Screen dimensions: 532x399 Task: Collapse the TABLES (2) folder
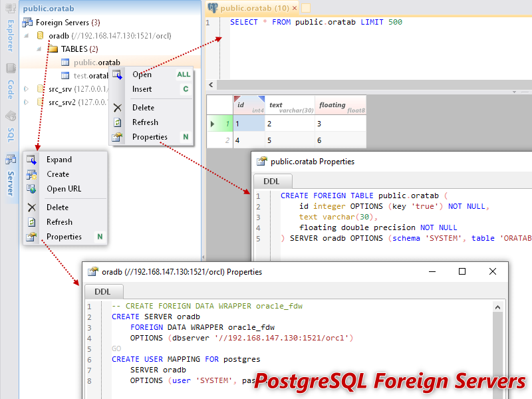coord(39,49)
